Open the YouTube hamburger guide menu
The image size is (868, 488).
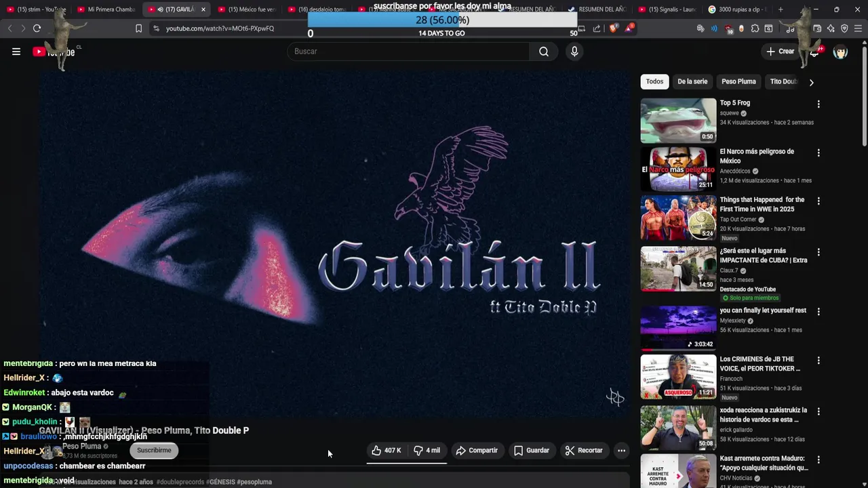(16, 52)
